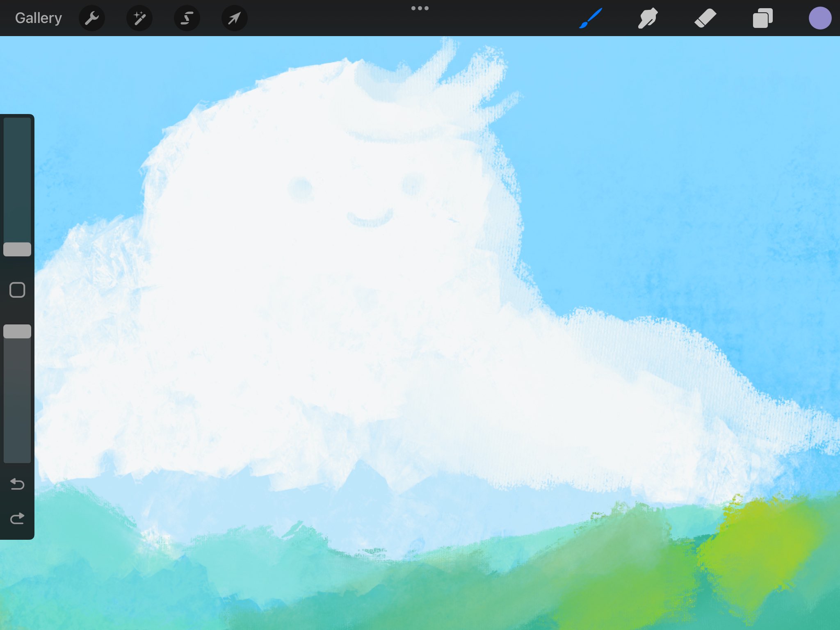Undo the last stroke
Viewport: 840px width, 630px height.
coord(17,484)
